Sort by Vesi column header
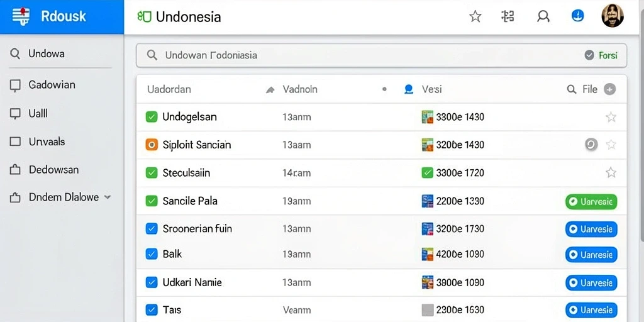Screen dimensions: 644x322 (431, 89)
